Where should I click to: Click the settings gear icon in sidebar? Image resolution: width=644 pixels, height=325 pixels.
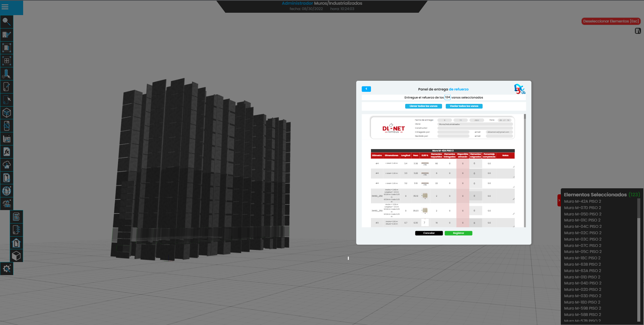coord(7,269)
